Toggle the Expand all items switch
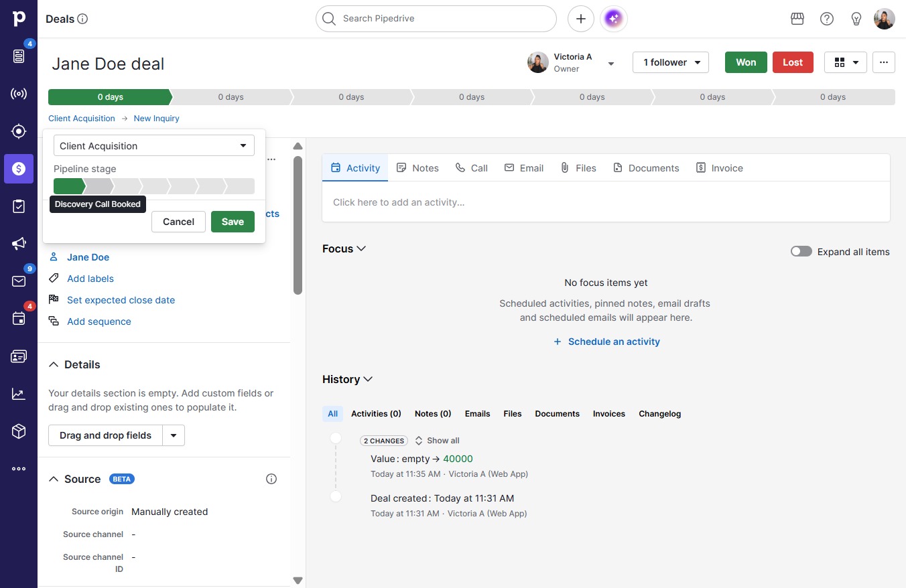This screenshot has width=906, height=588. (801, 252)
